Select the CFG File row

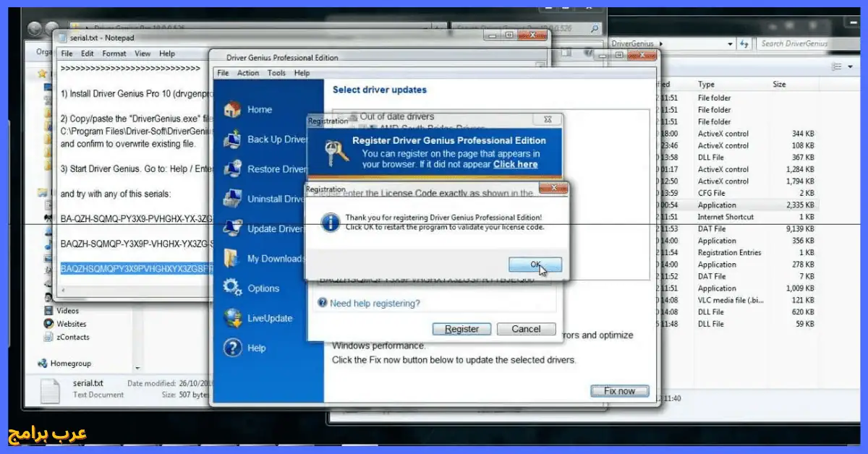tap(738, 193)
